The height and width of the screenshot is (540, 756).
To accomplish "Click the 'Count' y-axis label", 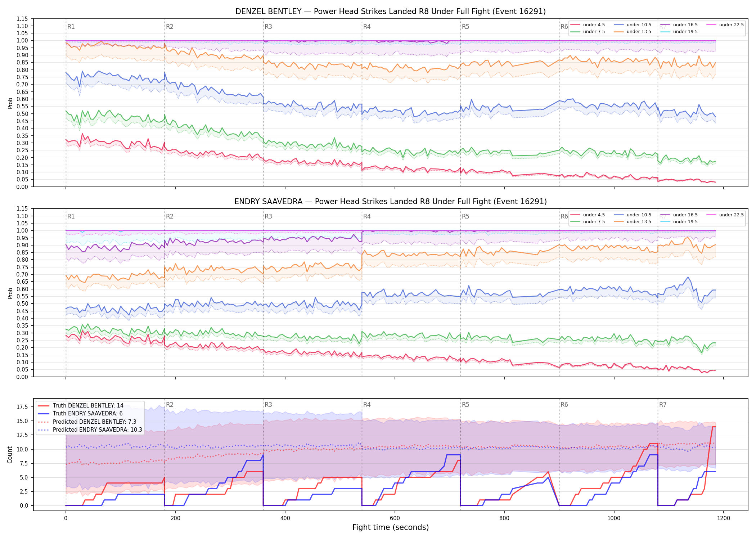I will (10, 455).
